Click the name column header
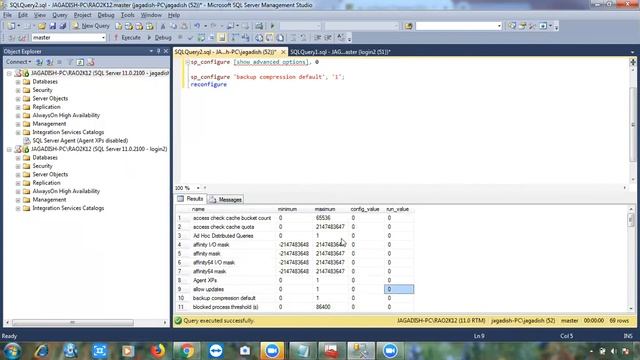This screenshot has width=640, height=360. [198, 209]
